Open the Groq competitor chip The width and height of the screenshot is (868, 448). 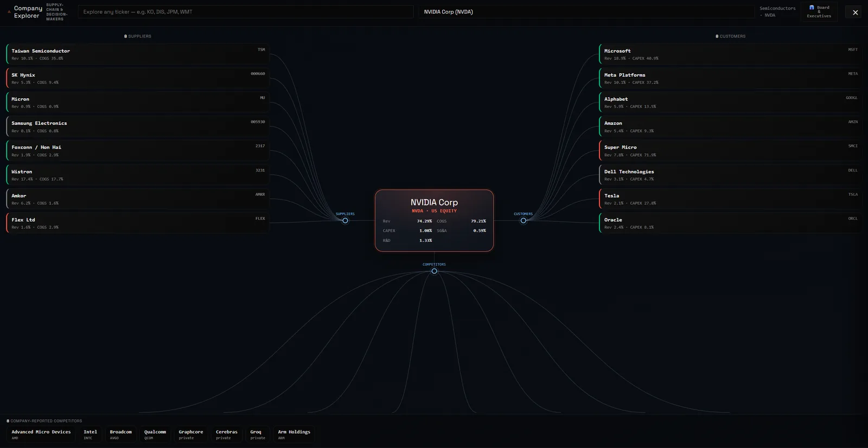pyautogui.click(x=258, y=434)
